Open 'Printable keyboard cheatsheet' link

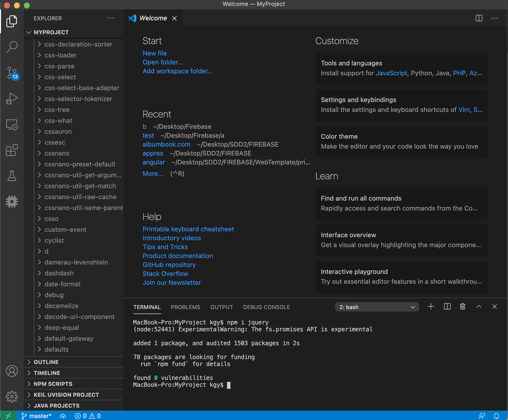[x=188, y=229]
